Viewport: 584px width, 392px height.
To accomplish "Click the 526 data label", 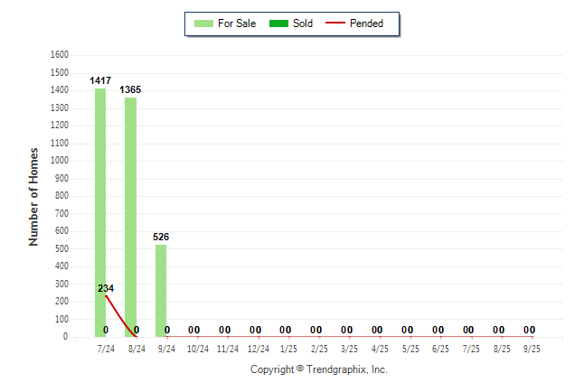I will tap(161, 237).
